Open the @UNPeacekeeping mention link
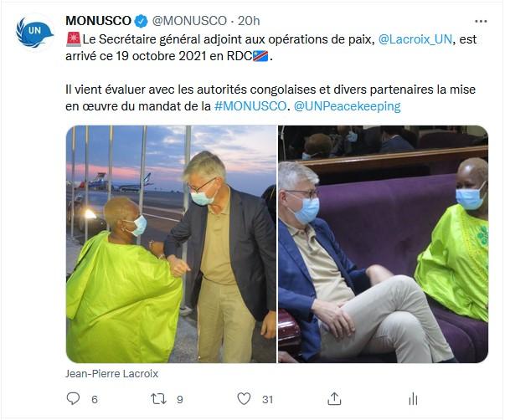Image resolution: width=505 pixels, height=420 pixels. coord(348,106)
